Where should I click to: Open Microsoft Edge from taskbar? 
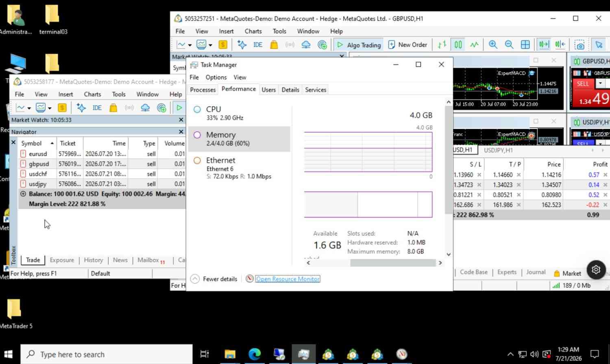(255, 354)
